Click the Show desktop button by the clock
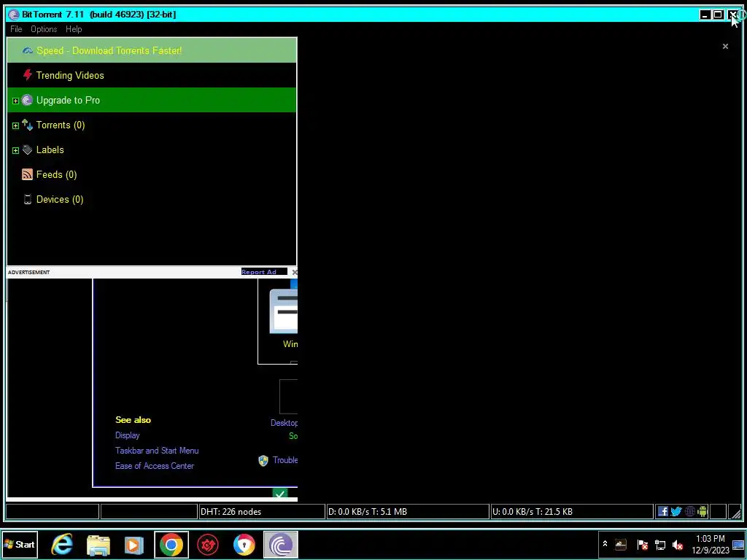 (x=738, y=544)
